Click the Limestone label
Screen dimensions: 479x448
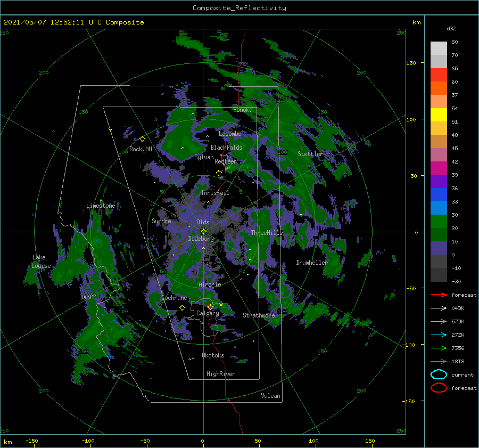pos(101,206)
